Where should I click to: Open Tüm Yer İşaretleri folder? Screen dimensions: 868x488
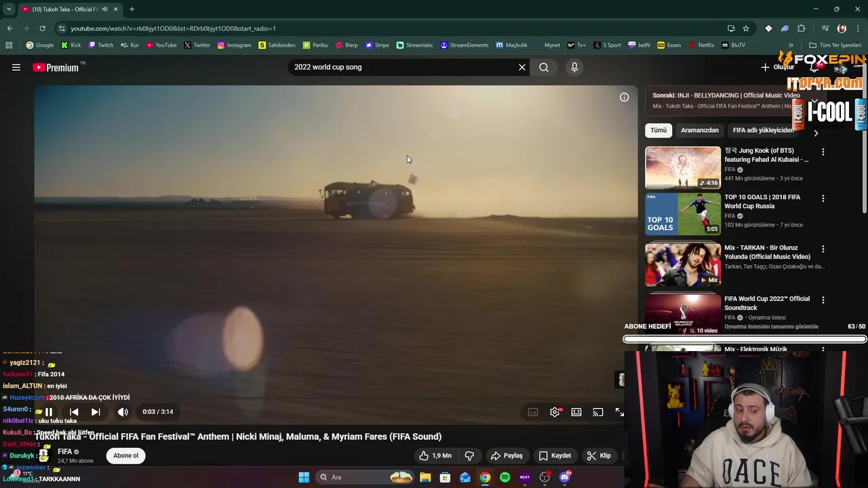[835, 45]
